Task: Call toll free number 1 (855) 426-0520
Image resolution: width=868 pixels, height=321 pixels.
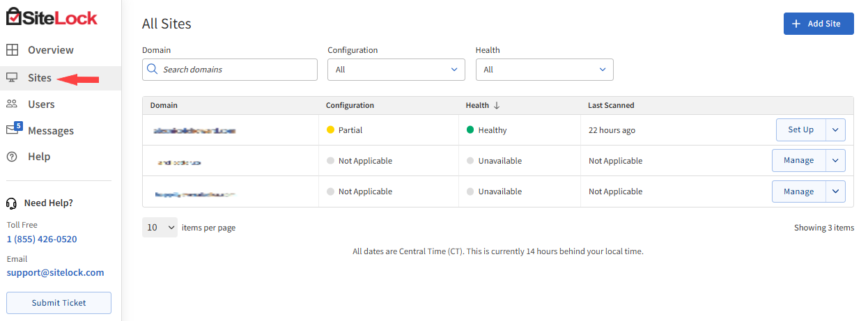Action: (42, 240)
